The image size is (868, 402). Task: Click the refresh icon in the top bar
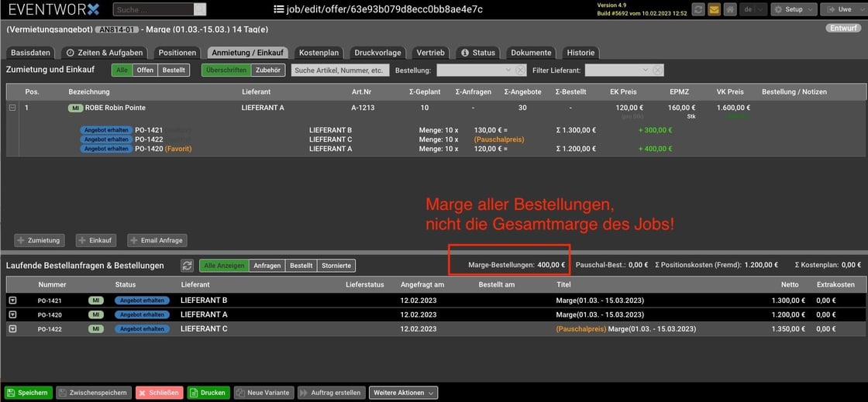click(x=698, y=9)
